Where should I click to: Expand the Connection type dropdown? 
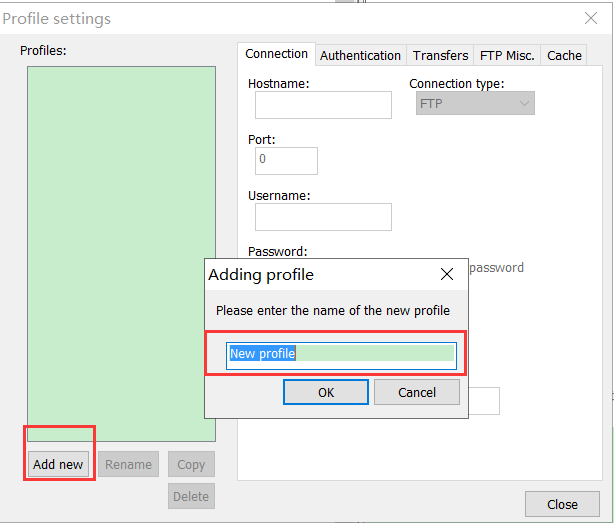tap(475, 104)
